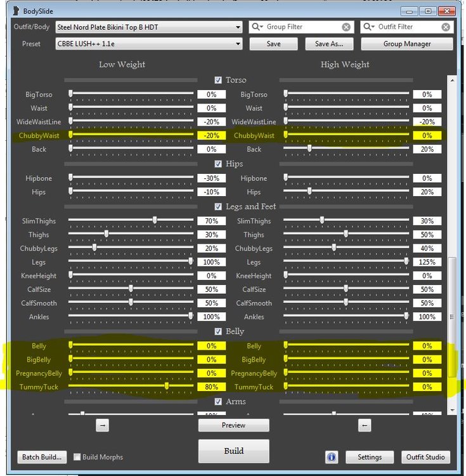Screen dimensions: 466x476
Task: Click the high weight Hips slider handle
Action: pos(309,191)
